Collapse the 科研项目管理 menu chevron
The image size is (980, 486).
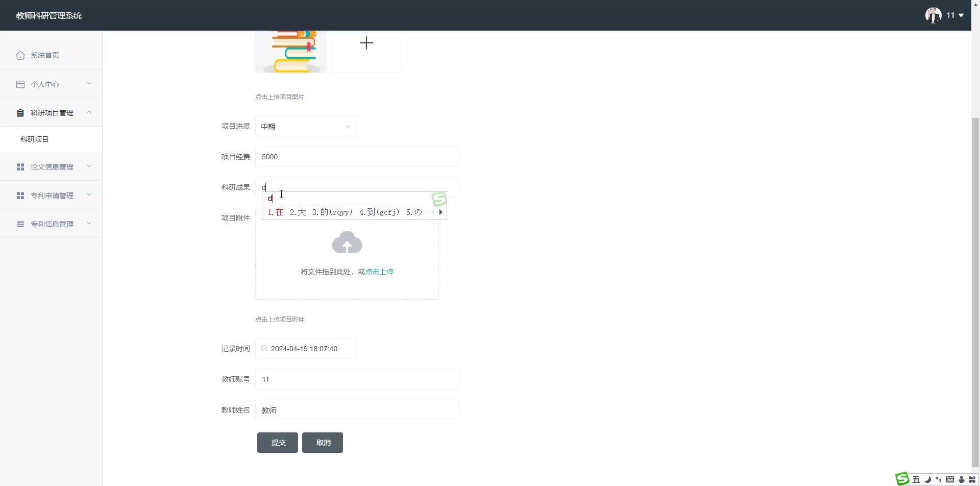89,112
